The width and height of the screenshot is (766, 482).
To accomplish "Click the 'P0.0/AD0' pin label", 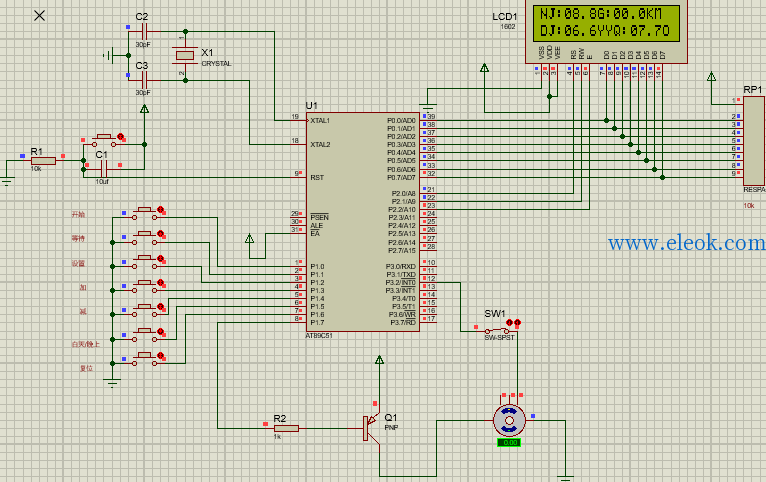I will [x=401, y=121].
